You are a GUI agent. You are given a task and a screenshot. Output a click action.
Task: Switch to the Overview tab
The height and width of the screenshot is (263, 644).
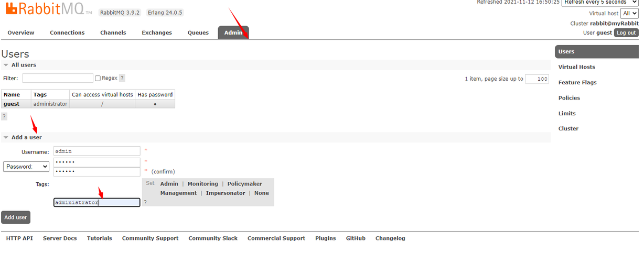(21, 32)
